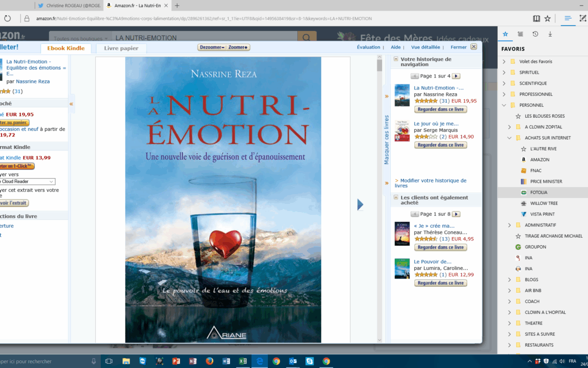Viewport: 588px width, 368px height.
Task: Switch to Christine ROGEAU Twitter tab
Action: [x=69, y=5]
